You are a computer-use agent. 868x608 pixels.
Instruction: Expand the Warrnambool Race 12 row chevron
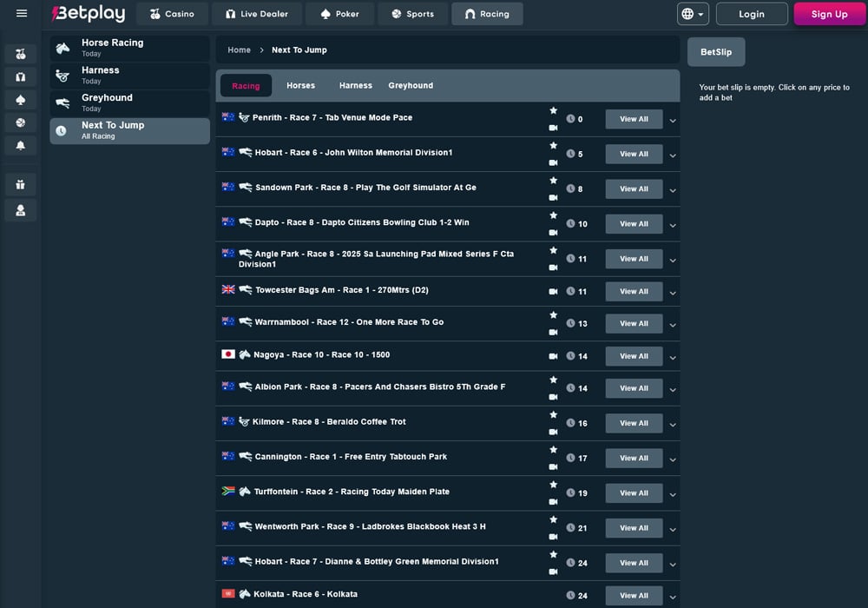coord(673,325)
